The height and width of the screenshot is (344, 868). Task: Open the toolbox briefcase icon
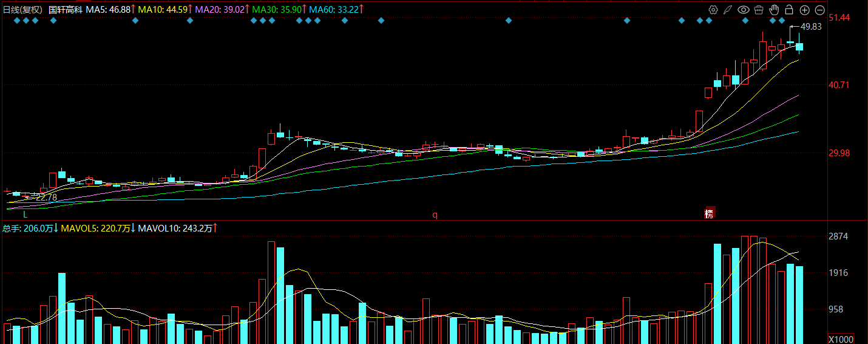[x=759, y=10]
